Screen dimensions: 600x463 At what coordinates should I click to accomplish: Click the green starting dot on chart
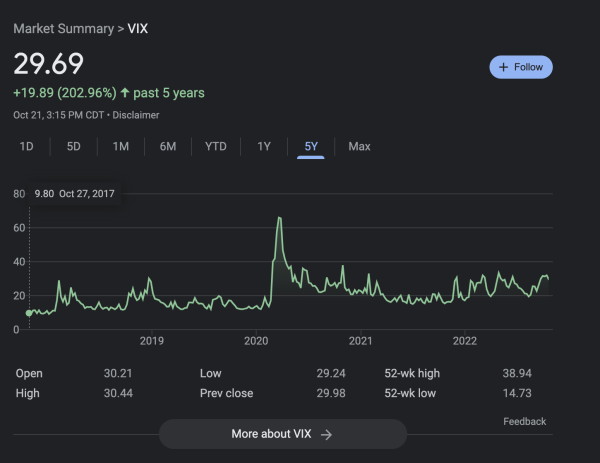click(28, 313)
